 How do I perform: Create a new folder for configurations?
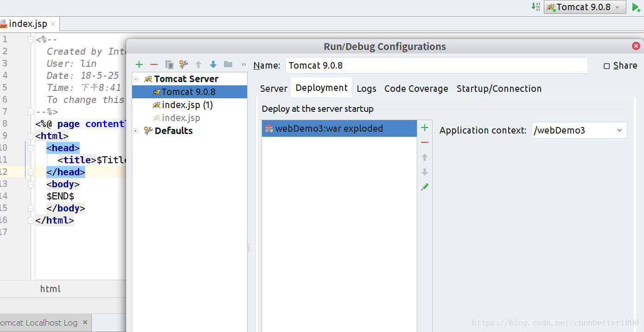tap(228, 64)
